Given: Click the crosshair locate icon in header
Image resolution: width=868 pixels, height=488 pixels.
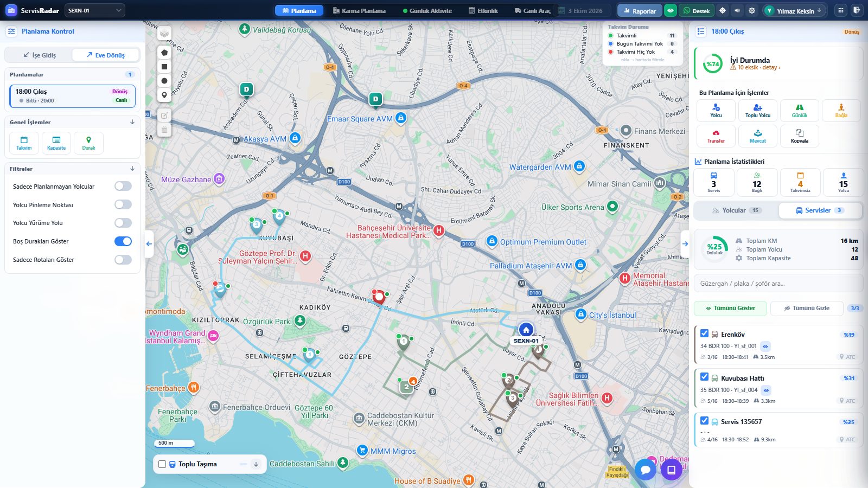Looking at the screenshot, I should (723, 10).
